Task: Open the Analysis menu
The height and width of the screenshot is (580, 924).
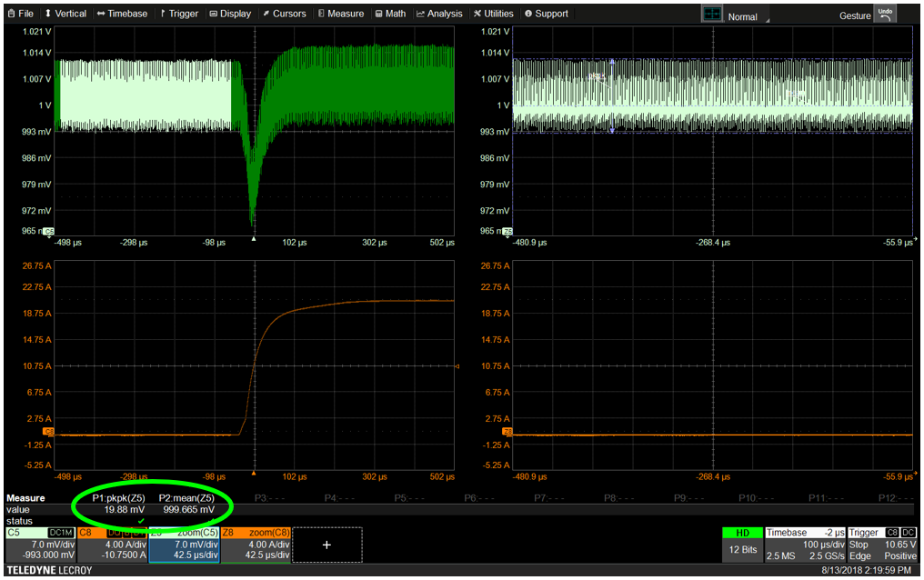Action: pos(440,14)
